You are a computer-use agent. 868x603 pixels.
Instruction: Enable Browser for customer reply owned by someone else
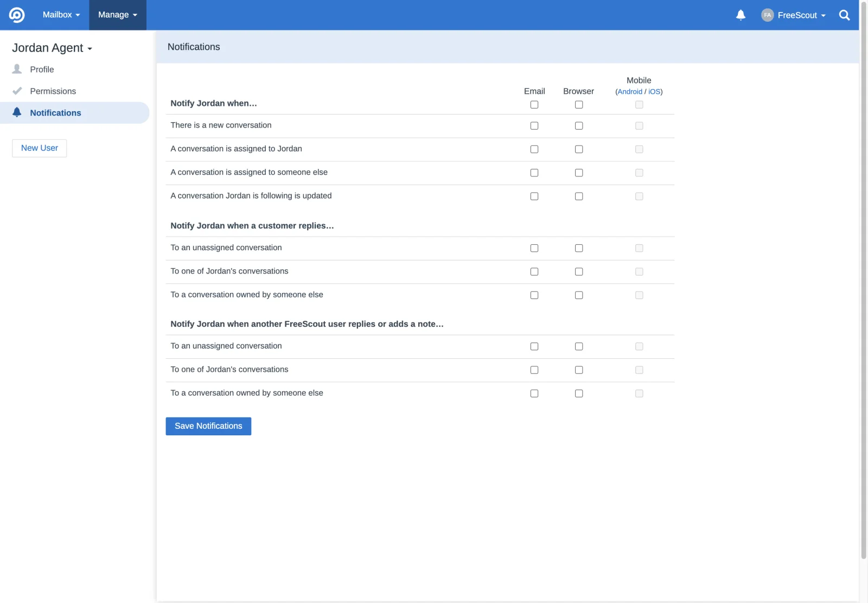click(579, 295)
